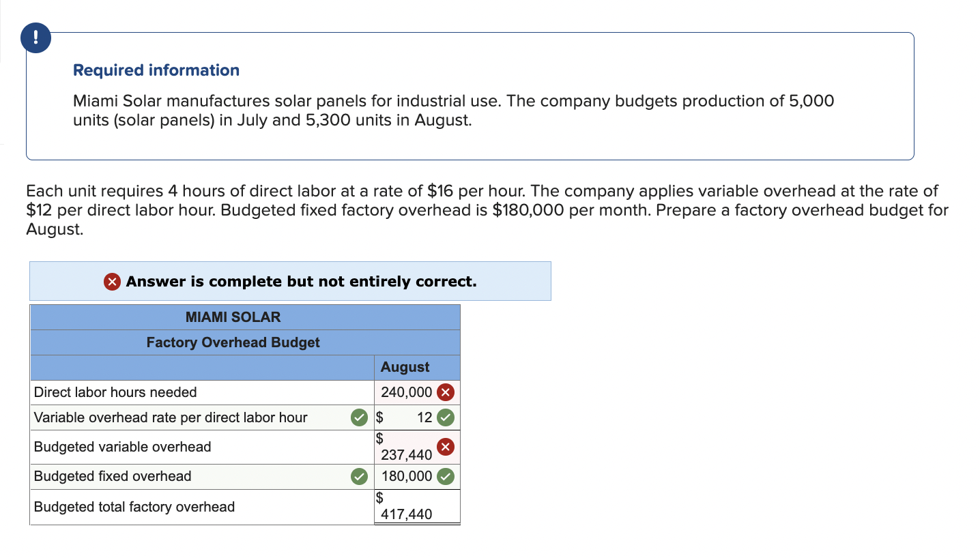Select the 180,000 budgeted fixed overhead cell
This screenshot has width=980, height=558.
click(406, 477)
